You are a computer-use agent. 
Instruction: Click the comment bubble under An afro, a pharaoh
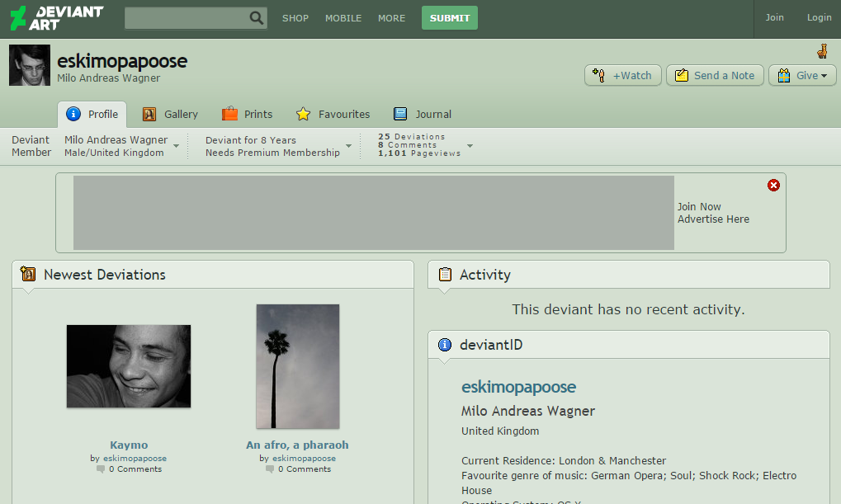click(270, 469)
